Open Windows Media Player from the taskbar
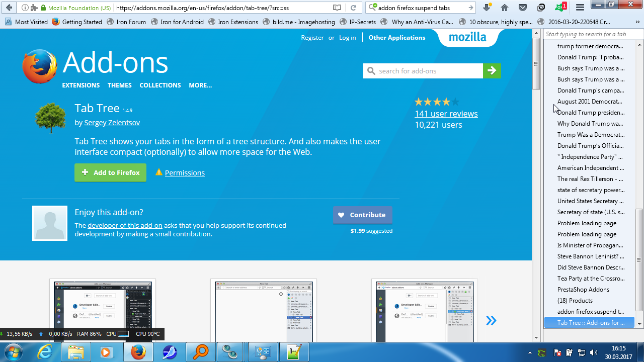The width and height of the screenshot is (644, 362). coord(106,352)
